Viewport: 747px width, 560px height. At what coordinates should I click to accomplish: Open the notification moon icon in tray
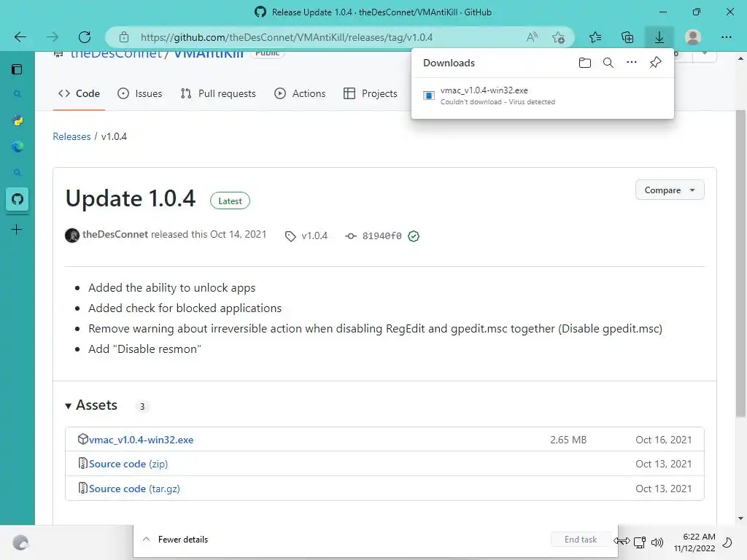(727, 542)
